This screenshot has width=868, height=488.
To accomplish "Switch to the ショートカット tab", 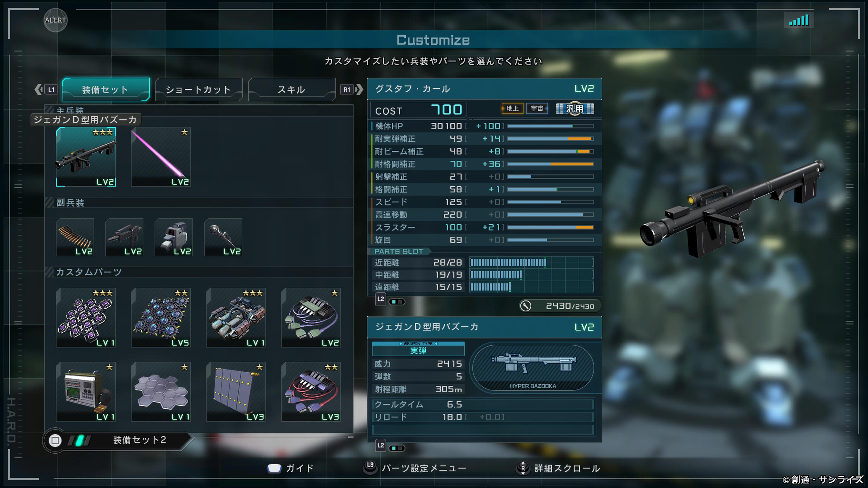I will pyautogui.click(x=198, y=90).
